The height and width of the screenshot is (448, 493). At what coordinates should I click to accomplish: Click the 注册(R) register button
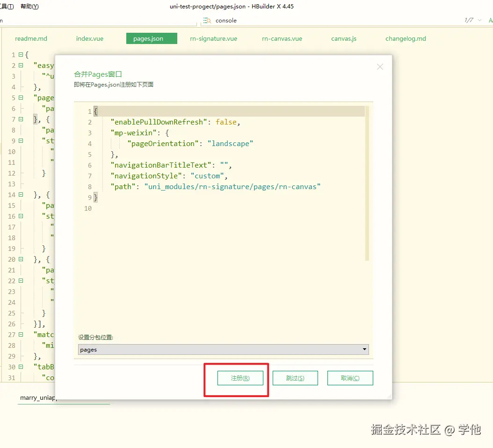pyautogui.click(x=240, y=378)
